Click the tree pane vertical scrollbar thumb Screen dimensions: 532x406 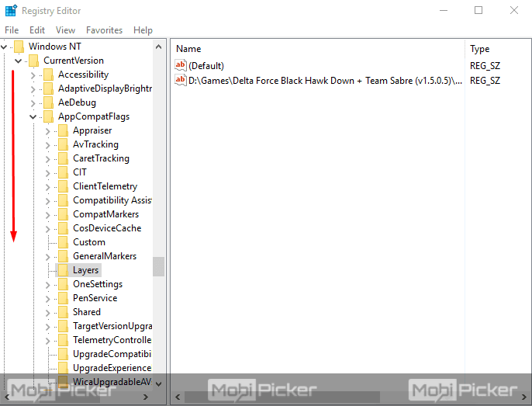tap(158, 267)
